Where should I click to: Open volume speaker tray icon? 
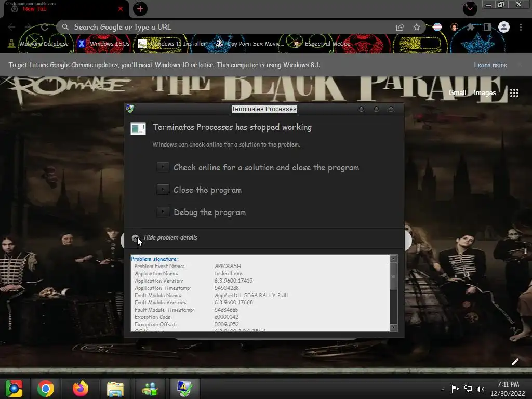[481, 389]
